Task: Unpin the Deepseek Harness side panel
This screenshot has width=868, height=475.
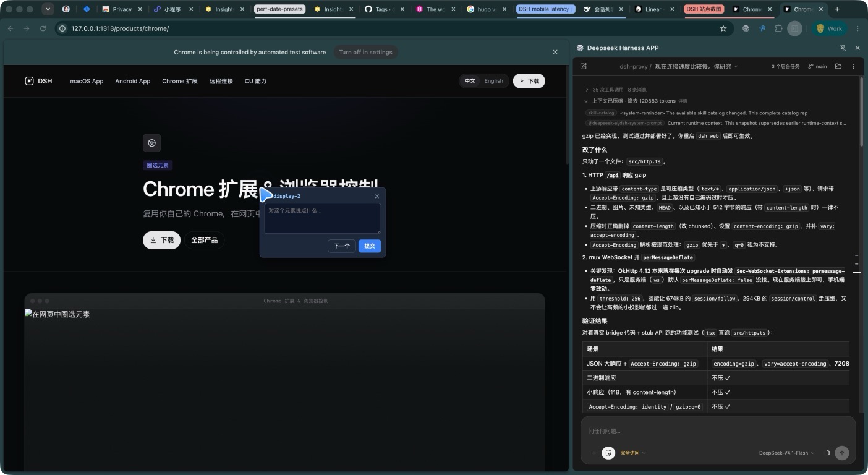Action: click(843, 48)
